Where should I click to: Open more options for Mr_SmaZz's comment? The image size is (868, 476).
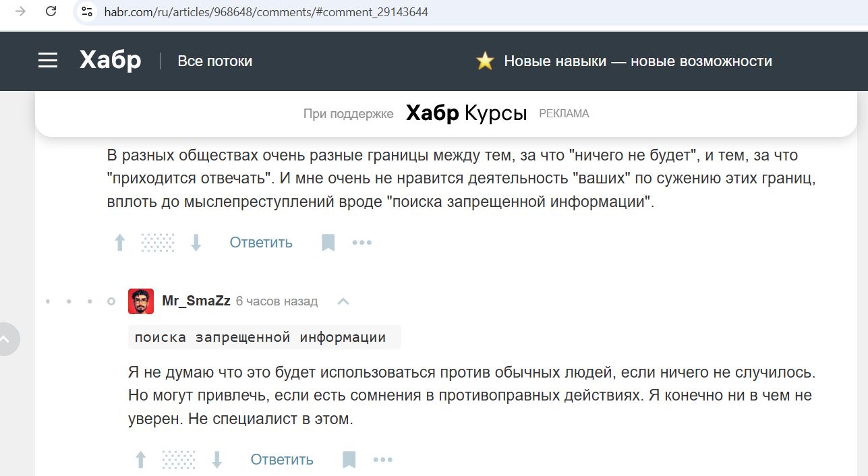point(383,460)
